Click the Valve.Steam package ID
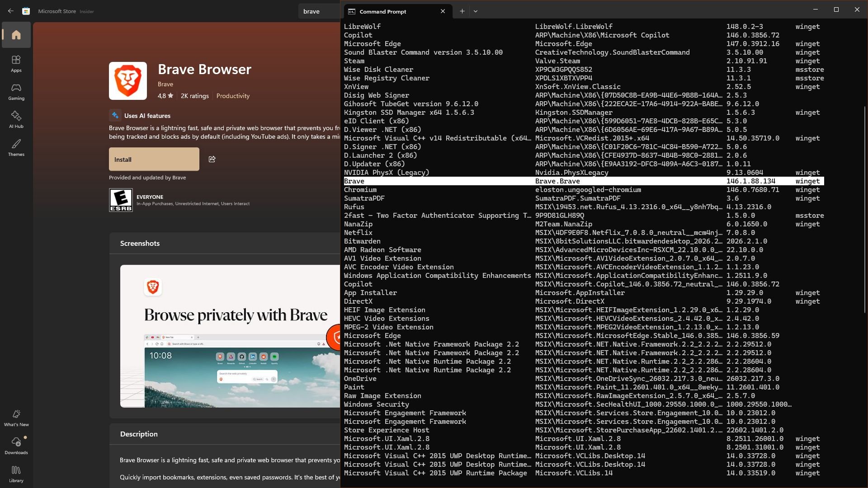This screenshot has height=488, width=868. [557, 61]
